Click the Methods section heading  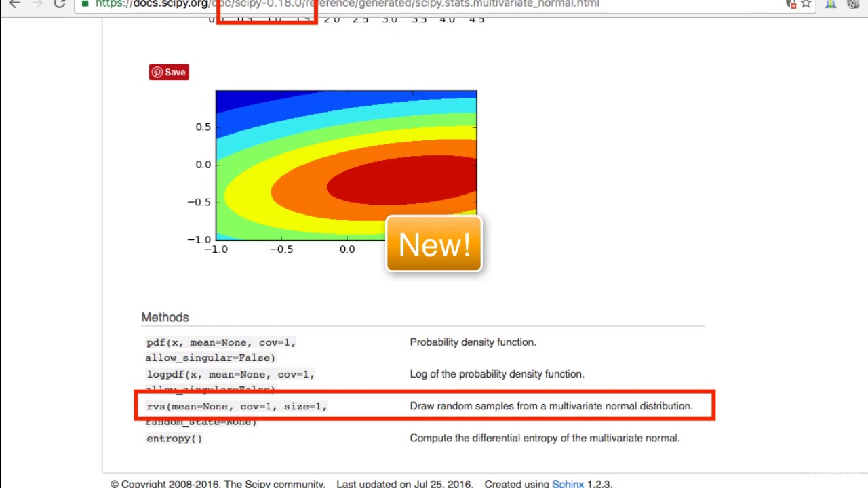click(x=165, y=317)
